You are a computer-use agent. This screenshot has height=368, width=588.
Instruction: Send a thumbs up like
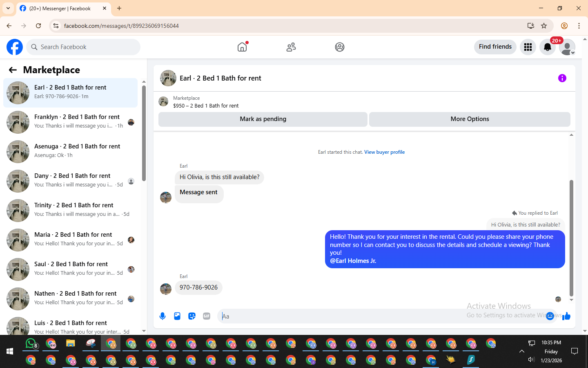pos(566,316)
